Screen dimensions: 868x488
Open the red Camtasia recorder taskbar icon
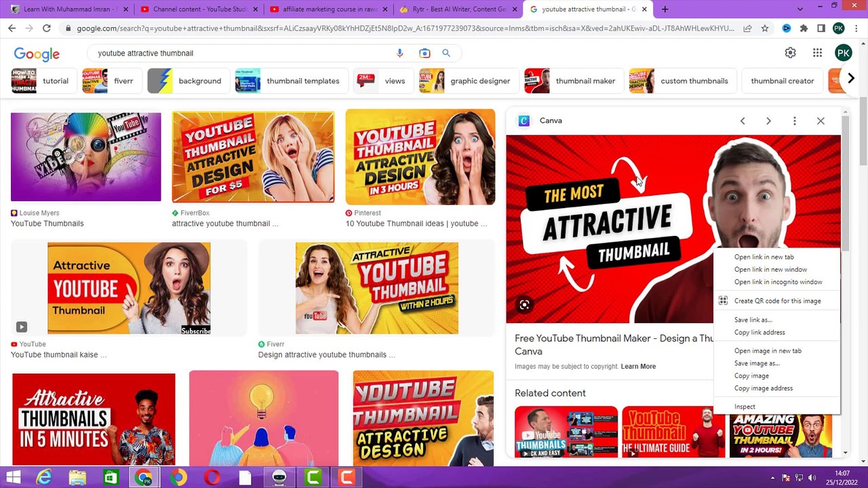coord(347,477)
